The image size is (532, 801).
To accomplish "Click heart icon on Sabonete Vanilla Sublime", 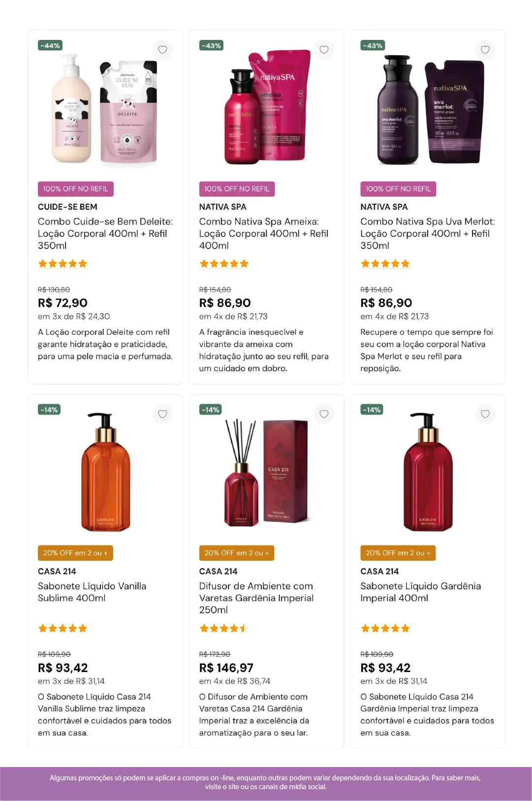I will 162,414.
